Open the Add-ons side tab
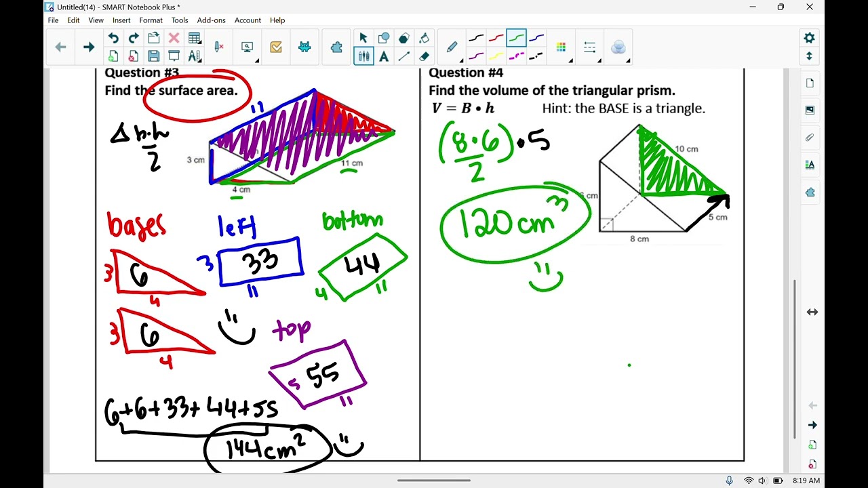The width and height of the screenshot is (868, 488). pos(810,192)
